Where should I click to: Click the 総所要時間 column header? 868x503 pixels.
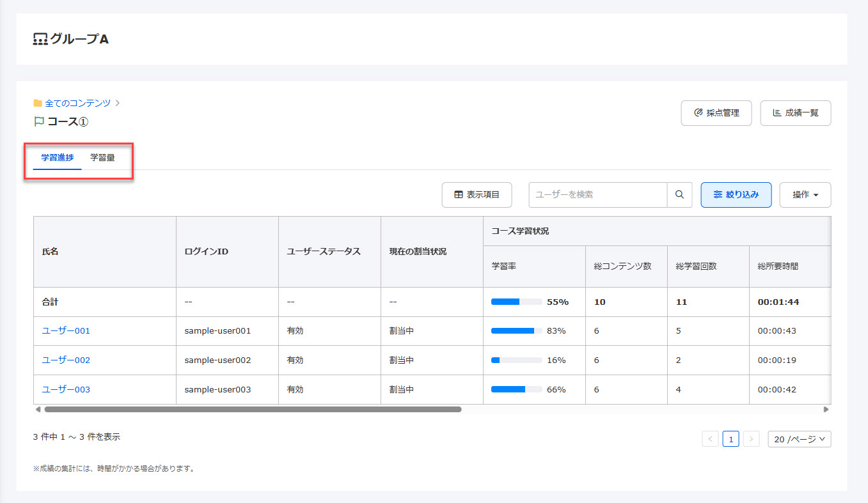(x=790, y=267)
